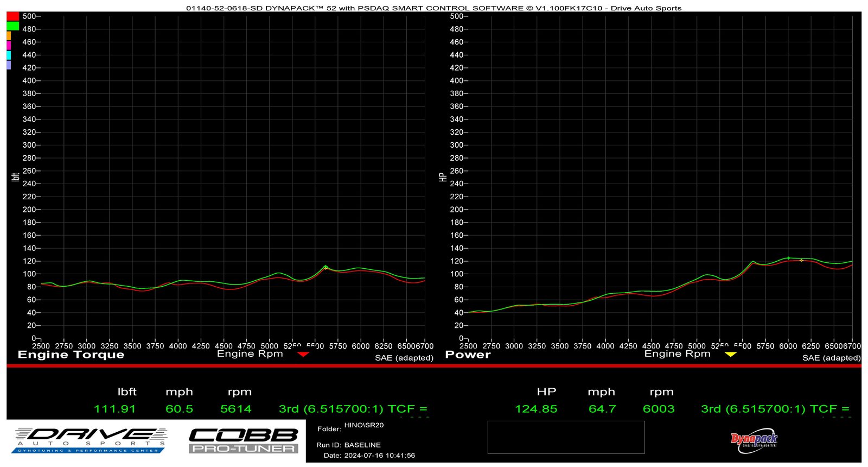Viewport: 868px width, 467px height.
Task: Click the peak marker on the torque curve
Action: 325,267
